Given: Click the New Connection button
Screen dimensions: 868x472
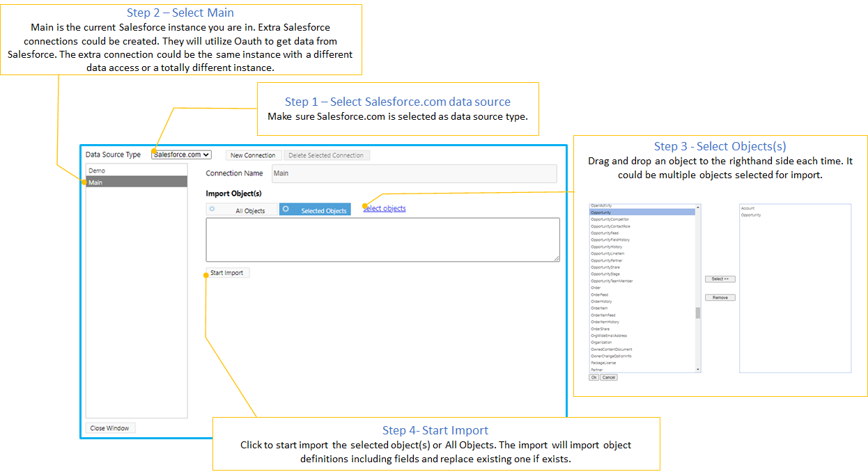Looking at the screenshot, I should click(253, 155).
